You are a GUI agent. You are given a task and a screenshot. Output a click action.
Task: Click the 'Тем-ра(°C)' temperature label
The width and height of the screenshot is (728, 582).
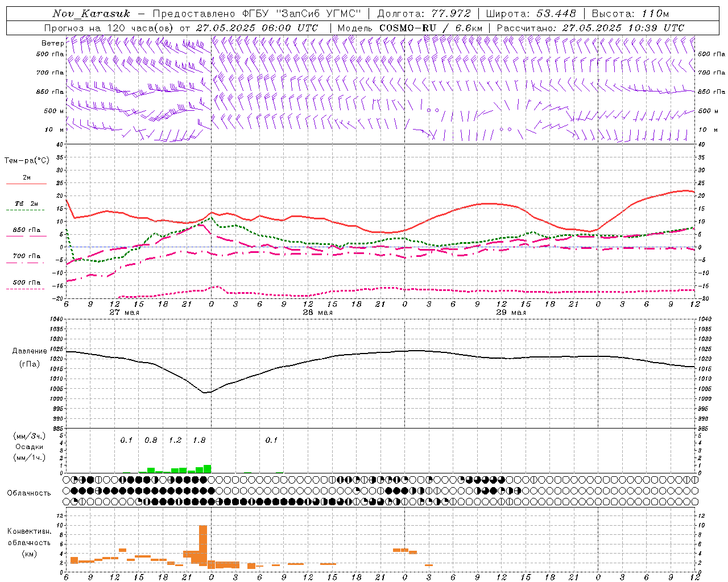click(x=27, y=161)
